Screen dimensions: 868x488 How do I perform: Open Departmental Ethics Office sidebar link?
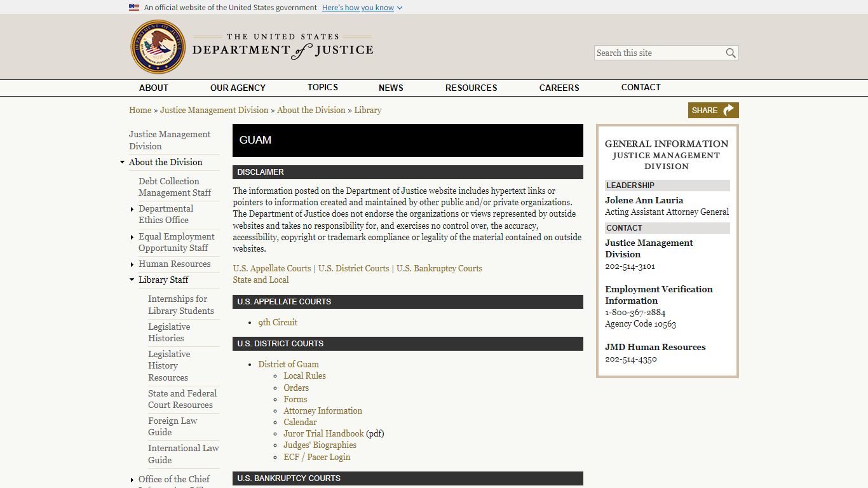[x=166, y=214]
